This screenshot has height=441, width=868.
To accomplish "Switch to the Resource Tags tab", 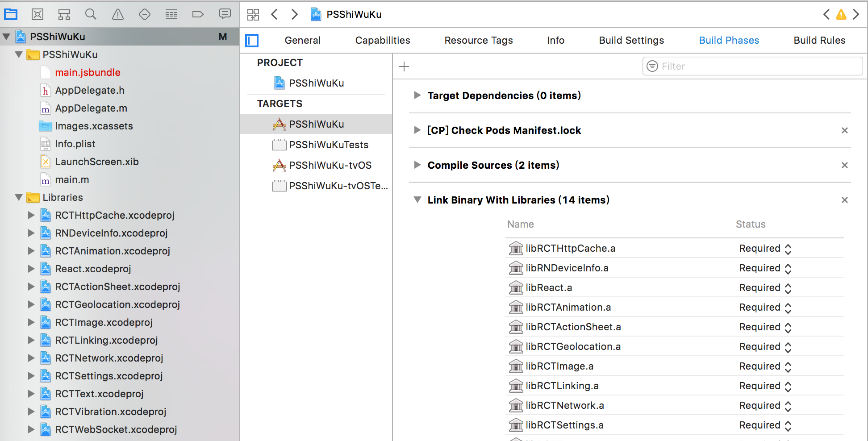I will tap(479, 40).
